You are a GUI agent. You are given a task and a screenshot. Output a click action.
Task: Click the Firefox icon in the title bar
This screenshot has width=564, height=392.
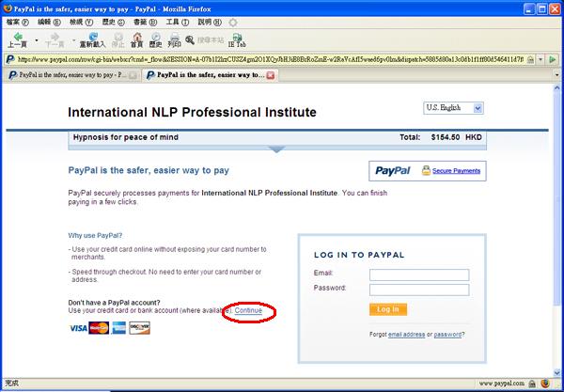click(8, 8)
